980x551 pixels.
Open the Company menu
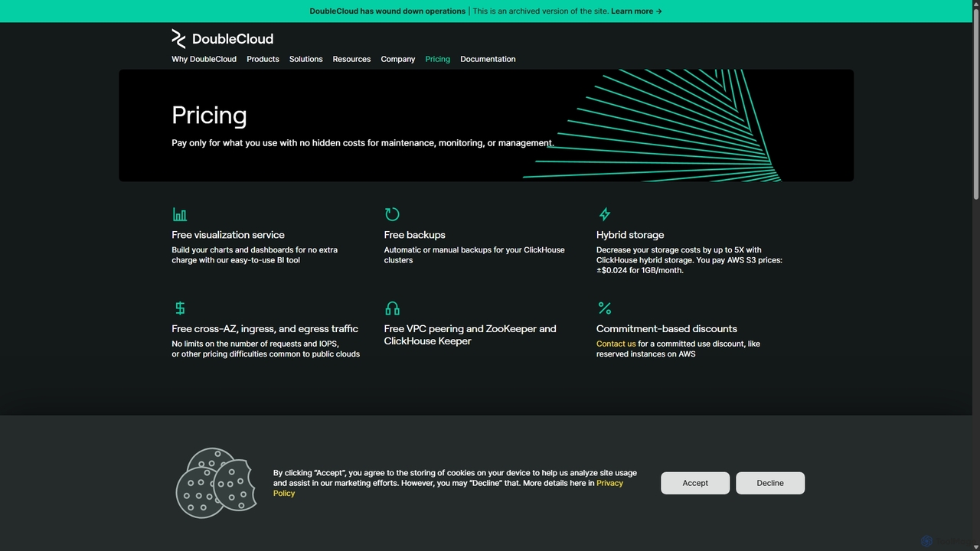pos(398,59)
